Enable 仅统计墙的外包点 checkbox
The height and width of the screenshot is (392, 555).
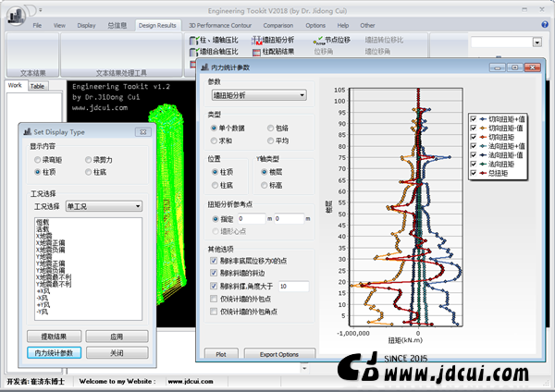coord(214,299)
